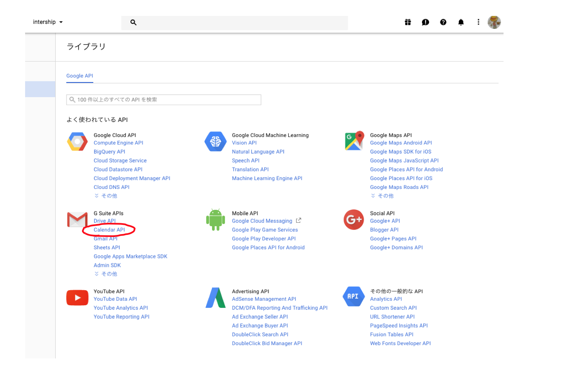Click the Android Mobile API icon

point(215,220)
